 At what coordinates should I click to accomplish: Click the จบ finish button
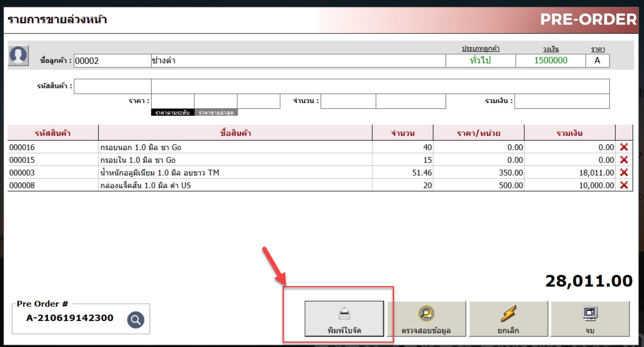pyautogui.click(x=590, y=319)
